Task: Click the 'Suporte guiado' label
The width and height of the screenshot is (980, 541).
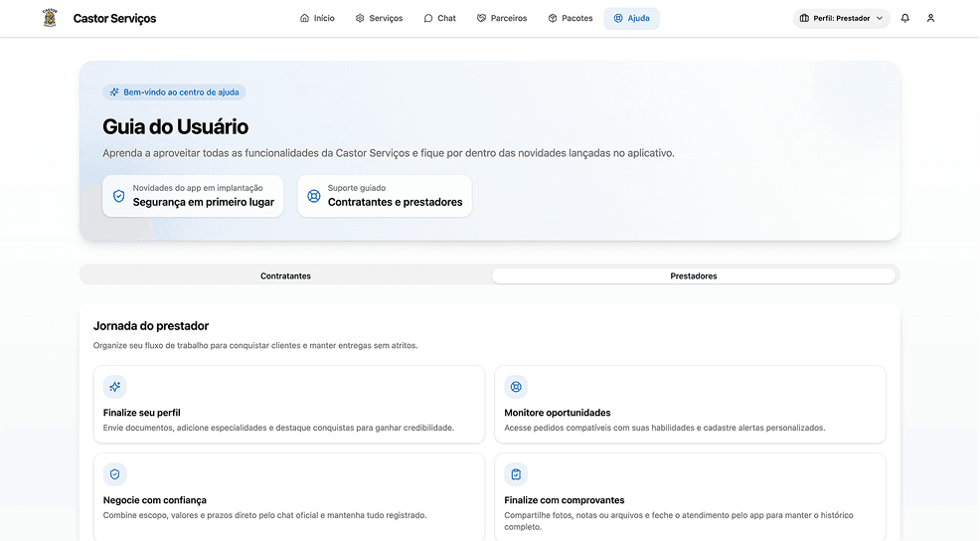Action: [x=357, y=188]
